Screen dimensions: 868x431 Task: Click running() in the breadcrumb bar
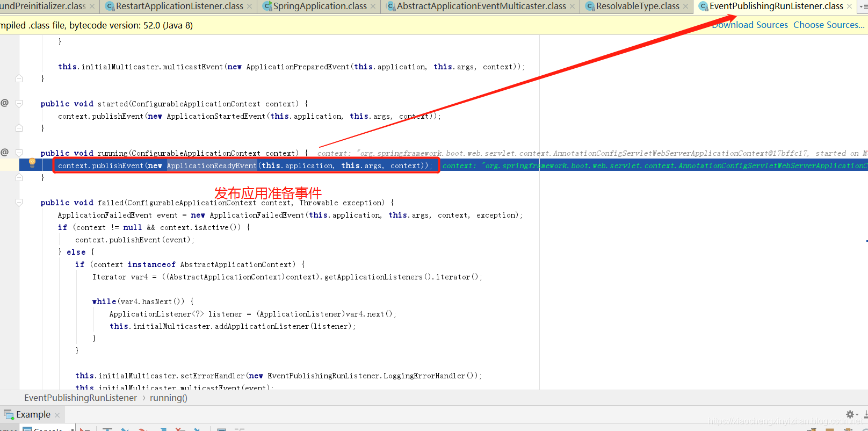click(169, 398)
